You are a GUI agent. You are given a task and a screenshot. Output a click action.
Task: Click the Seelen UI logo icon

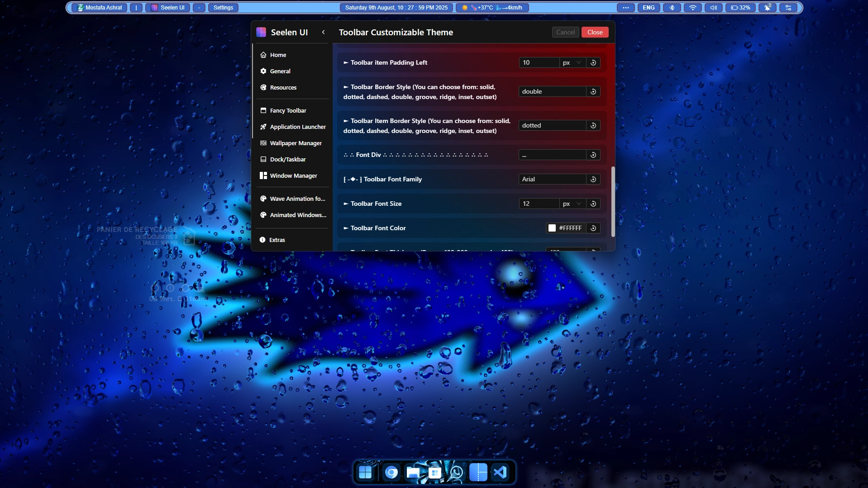[x=261, y=32]
